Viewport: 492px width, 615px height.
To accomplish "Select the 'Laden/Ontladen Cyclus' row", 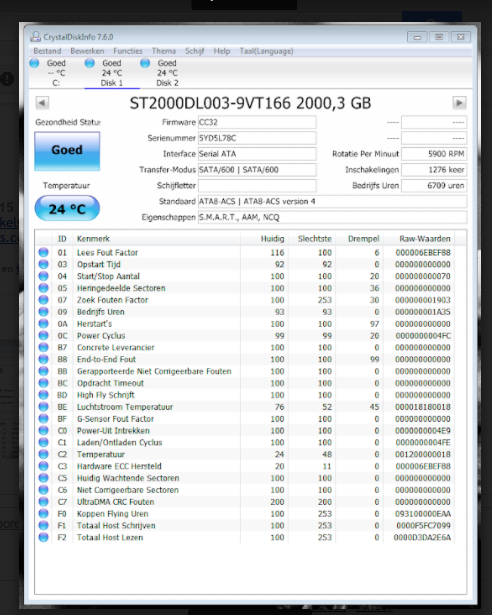I will (245, 442).
